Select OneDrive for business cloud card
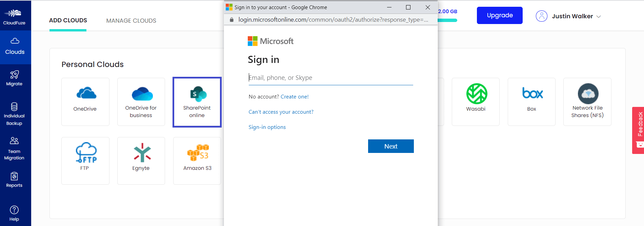The width and height of the screenshot is (644, 226). [x=141, y=102]
